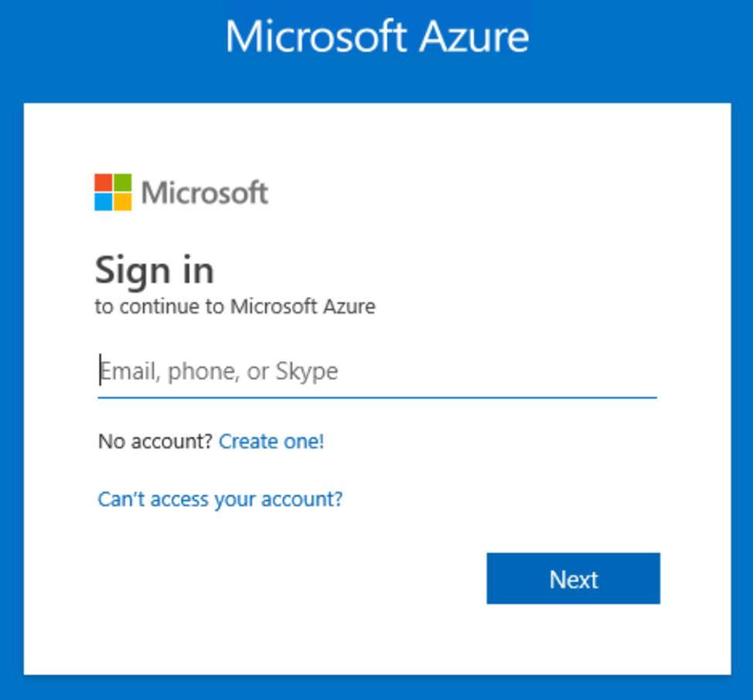Click the text cursor in email field
The width and height of the screenshot is (753, 700).
click(x=101, y=370)
